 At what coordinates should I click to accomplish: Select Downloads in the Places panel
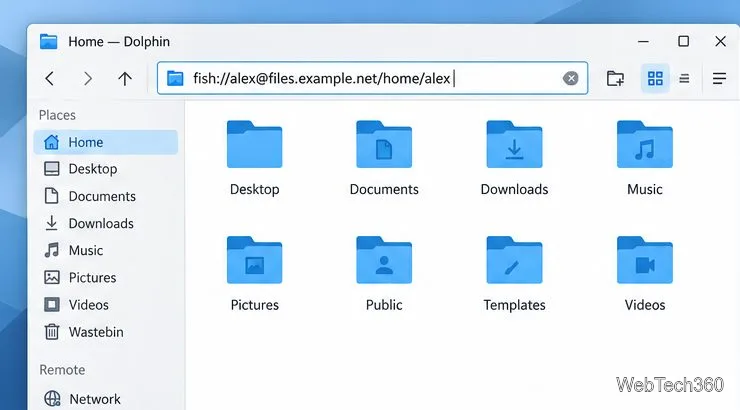tap(106, 223)
